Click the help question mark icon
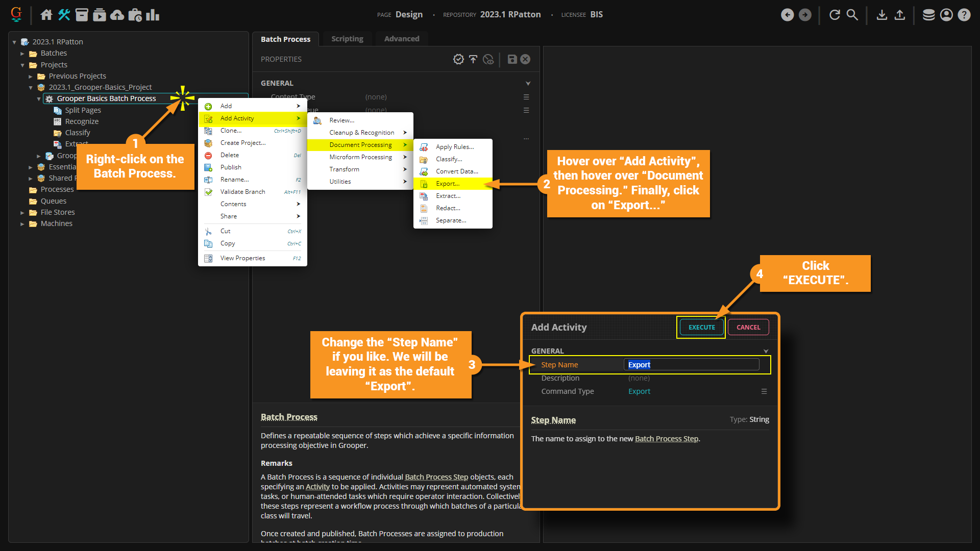The width and height of the screenshot is (980, 551). click(964, 15)
